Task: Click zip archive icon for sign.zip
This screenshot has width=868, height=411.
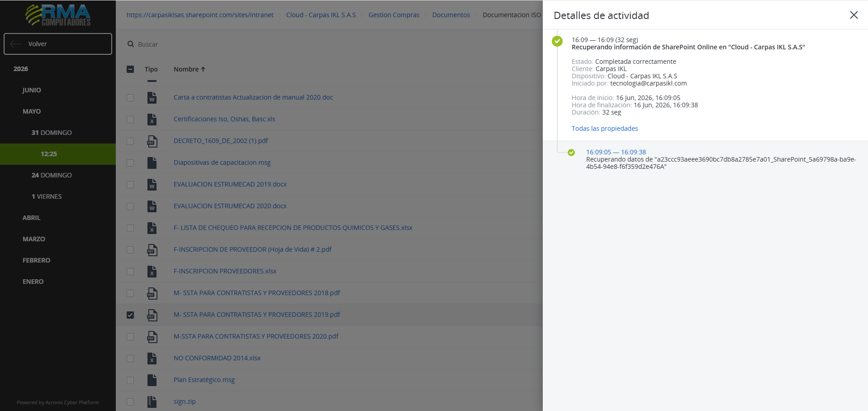Action: click(x=152, y=401)
